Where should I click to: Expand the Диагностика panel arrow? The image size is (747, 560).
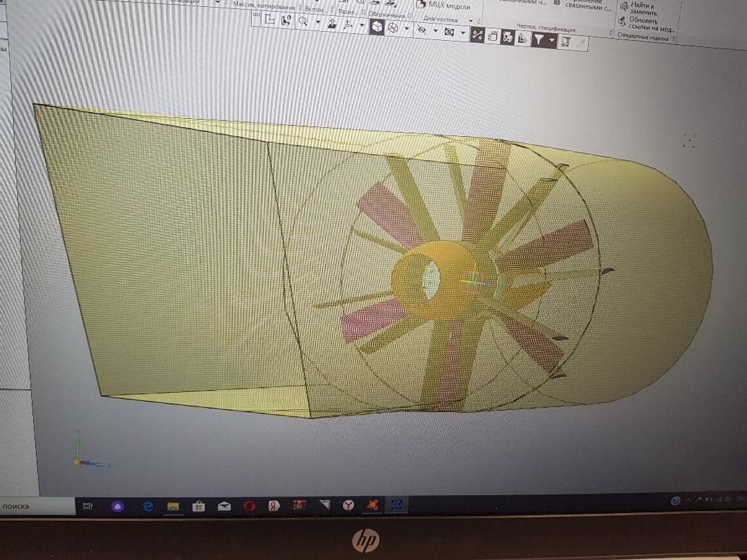(471, 21)
